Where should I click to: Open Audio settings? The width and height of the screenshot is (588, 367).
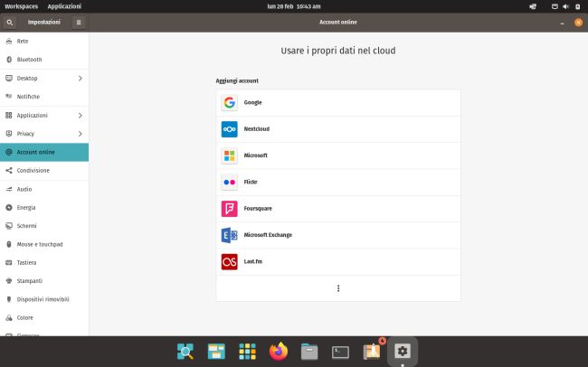coord(44,189)
